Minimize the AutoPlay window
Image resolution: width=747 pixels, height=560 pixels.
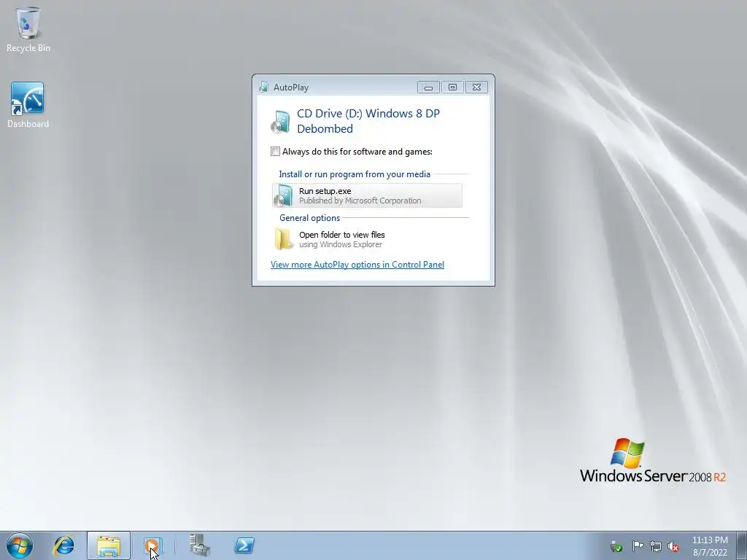(x=428, y=87)
